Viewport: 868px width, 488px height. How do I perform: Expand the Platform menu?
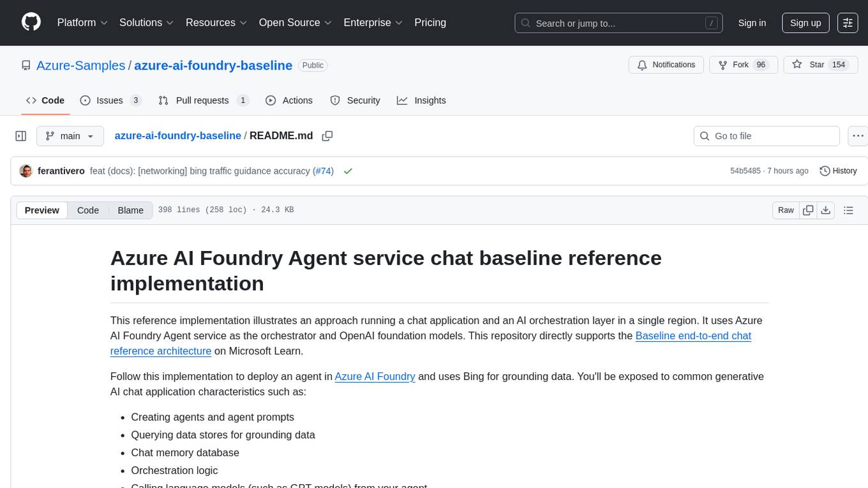coord(82,22)
